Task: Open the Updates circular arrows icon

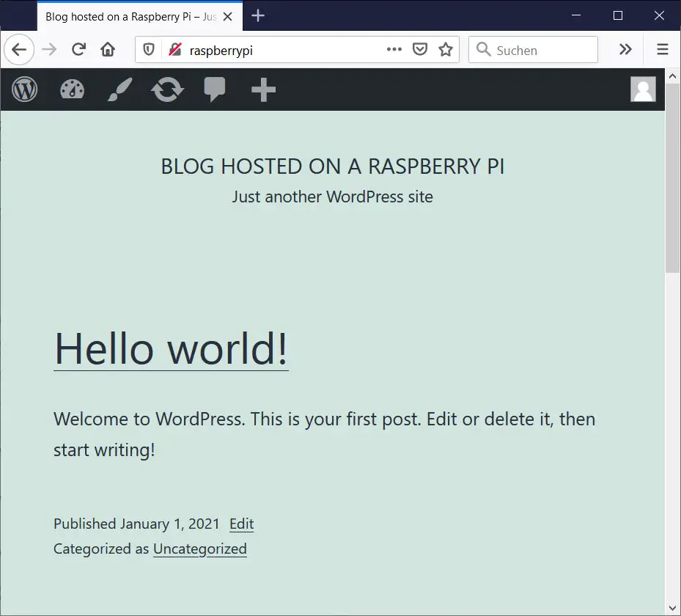Action: (167, 90)
